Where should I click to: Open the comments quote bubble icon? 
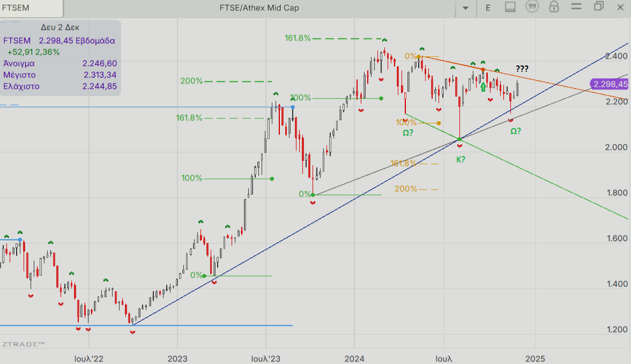pos(532,6)
